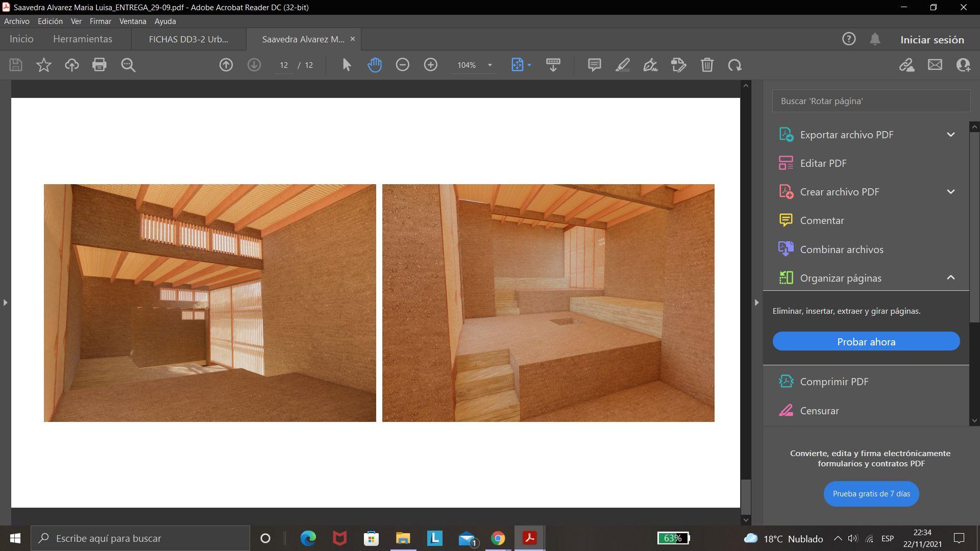This screenshot has width=980, height=551.
Task: Click the delete page trash icon
Action: [x=707, y=65]
